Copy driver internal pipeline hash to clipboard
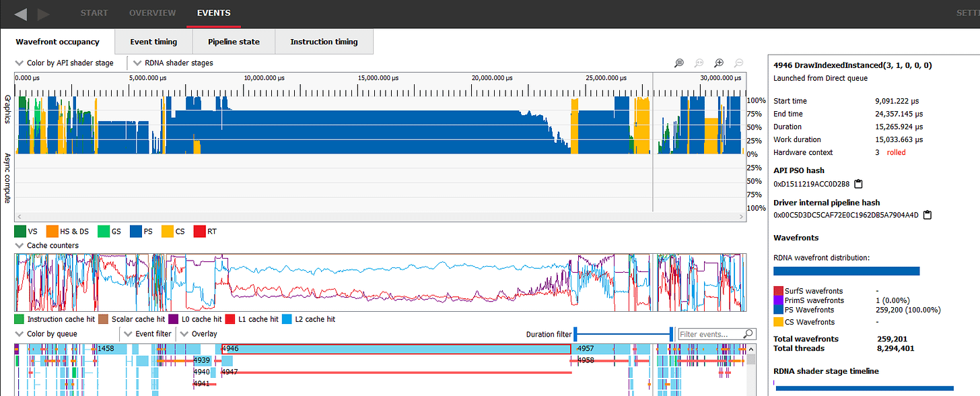Viewport: 980px width, 396px height. pyautogui.click(x=928, y=216)
